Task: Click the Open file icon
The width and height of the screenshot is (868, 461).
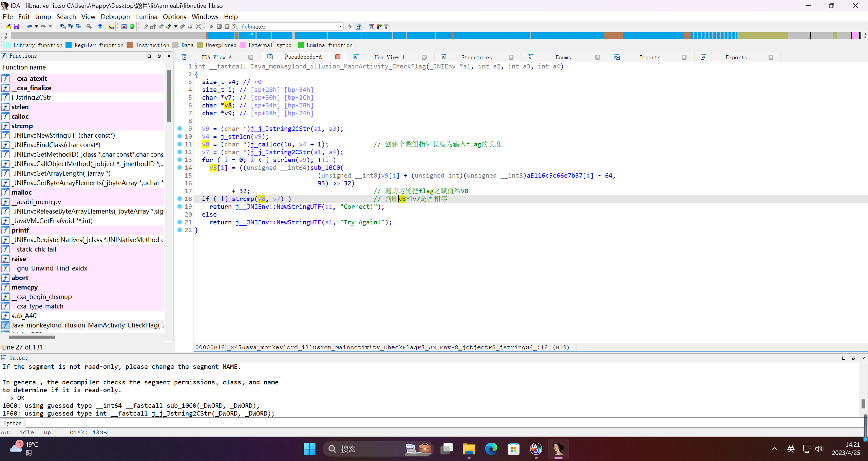Action: [8, 26]
